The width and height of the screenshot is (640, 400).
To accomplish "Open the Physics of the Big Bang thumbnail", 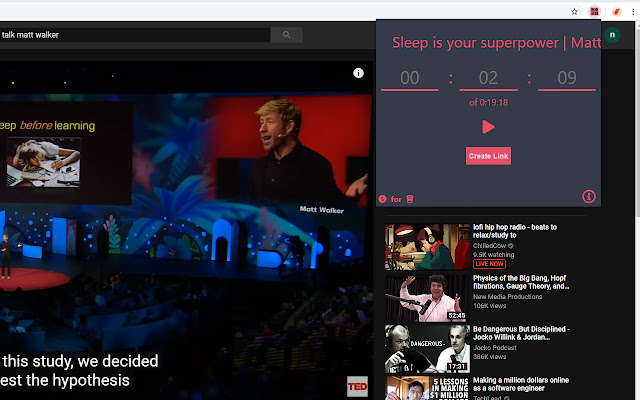I will coord(427,298).
